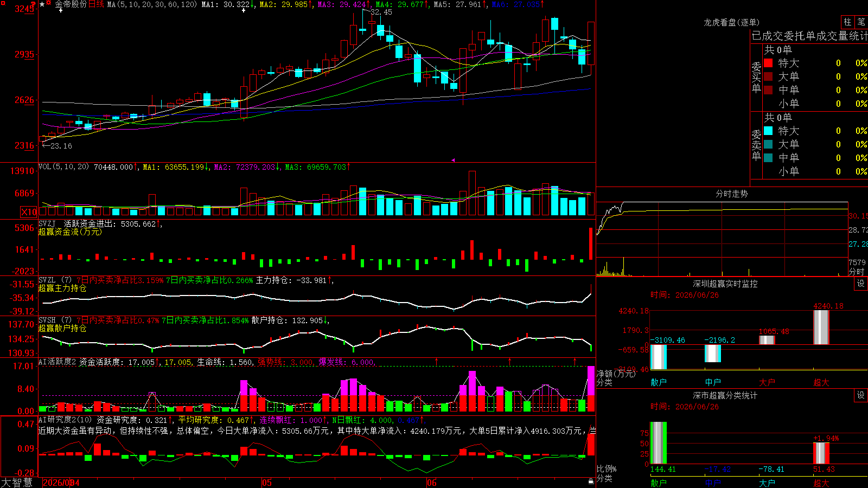
Task: Click the 大智慧 logo in bottom corner
Action: coord(17,483)
